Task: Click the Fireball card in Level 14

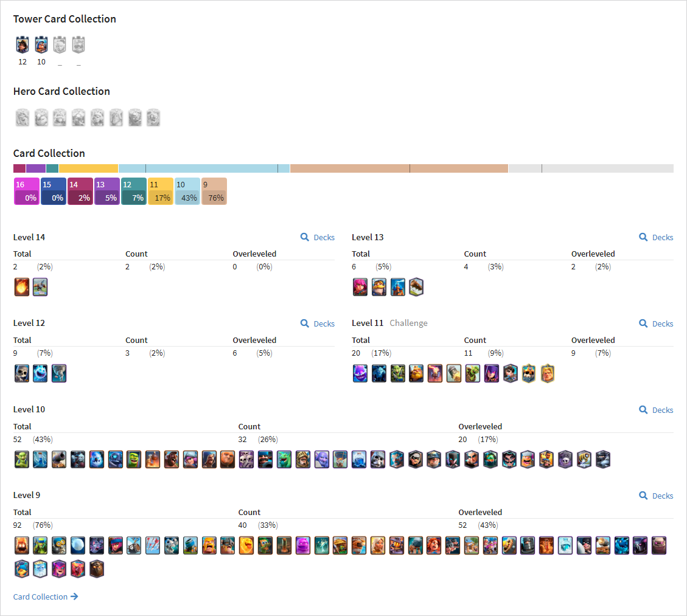Action: click(22, 287)
